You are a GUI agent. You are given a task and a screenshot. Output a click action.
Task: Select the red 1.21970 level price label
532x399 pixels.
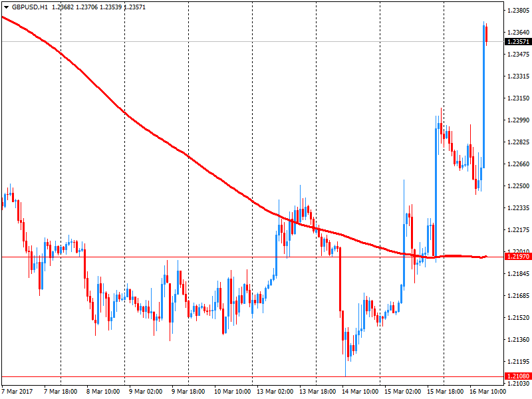(x=518, y=257)
